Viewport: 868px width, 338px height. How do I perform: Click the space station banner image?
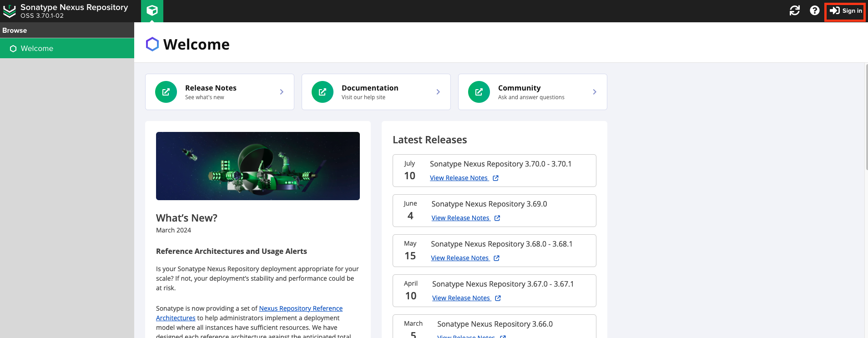coord(258,166)
